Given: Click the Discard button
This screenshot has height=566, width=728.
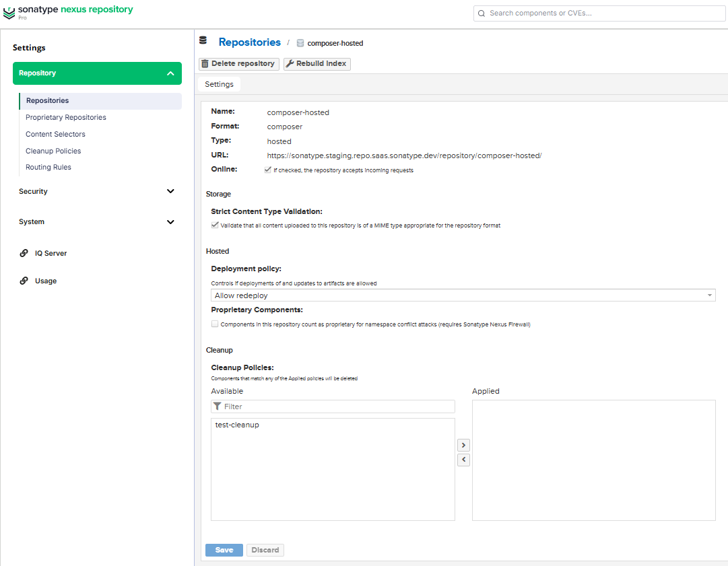Looking at the screenshot, I should click(x=265, y=550).
